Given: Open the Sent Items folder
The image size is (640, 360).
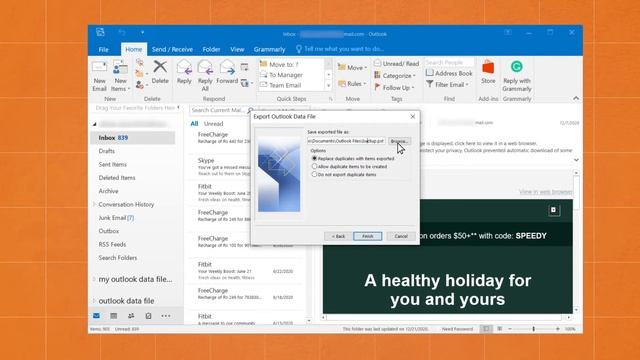Looking at the screenshot, I should click(113, 164).
